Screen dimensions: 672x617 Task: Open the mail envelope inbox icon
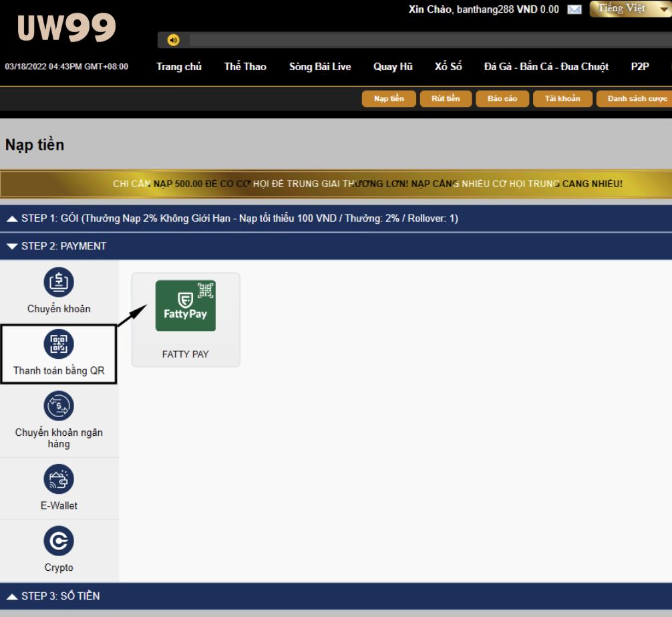574,10
